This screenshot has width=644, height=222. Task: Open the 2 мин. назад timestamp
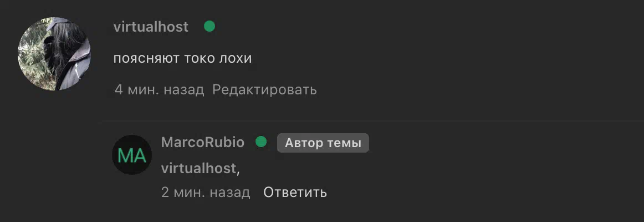206,192
